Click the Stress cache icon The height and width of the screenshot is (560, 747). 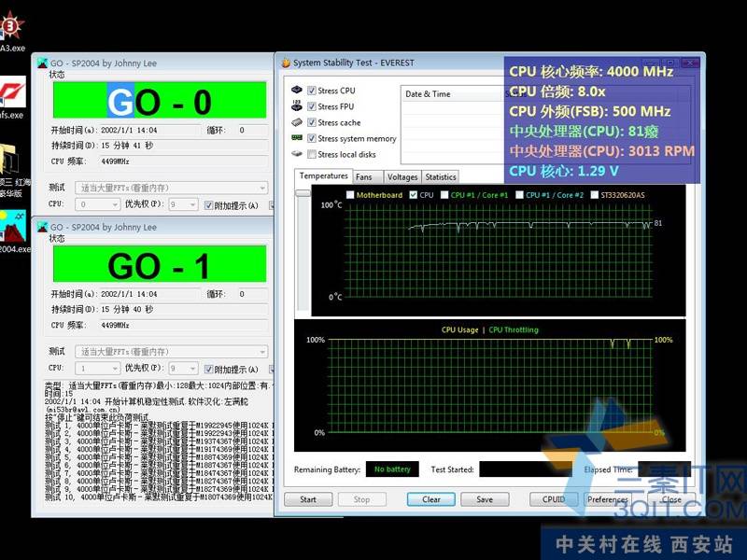(x=297, y=122)
